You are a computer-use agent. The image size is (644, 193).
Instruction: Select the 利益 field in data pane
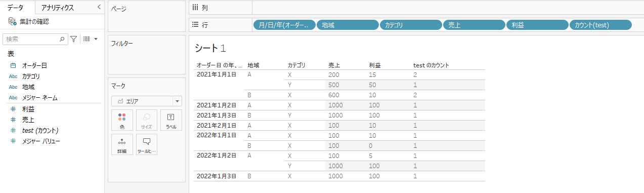click(28, 109)
